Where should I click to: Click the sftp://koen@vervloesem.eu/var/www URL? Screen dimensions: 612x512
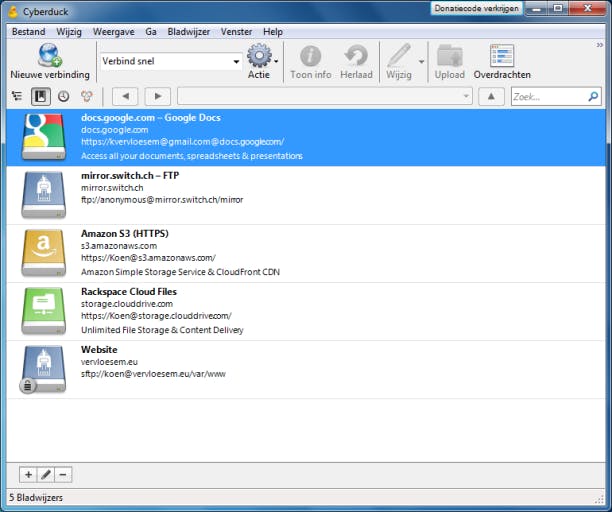[x=153, y=374]
